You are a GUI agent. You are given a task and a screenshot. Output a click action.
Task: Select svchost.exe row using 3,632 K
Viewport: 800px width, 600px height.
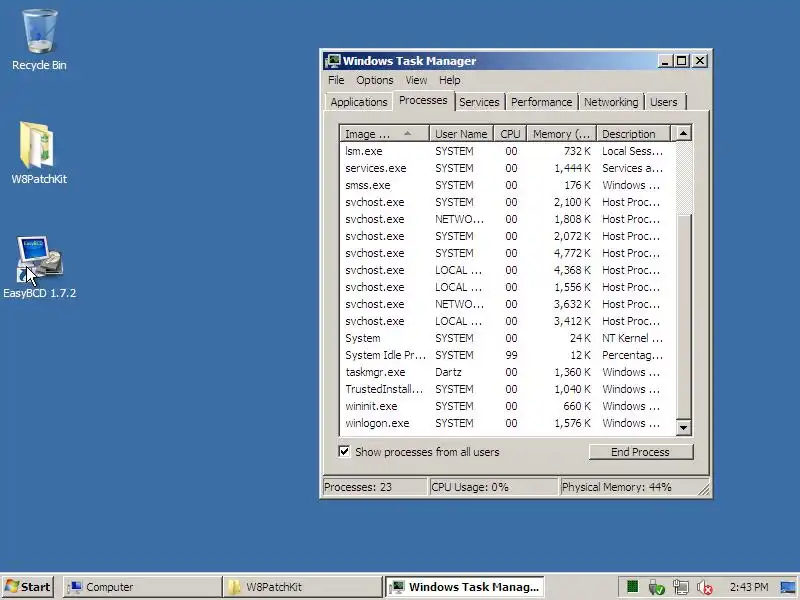507,304
